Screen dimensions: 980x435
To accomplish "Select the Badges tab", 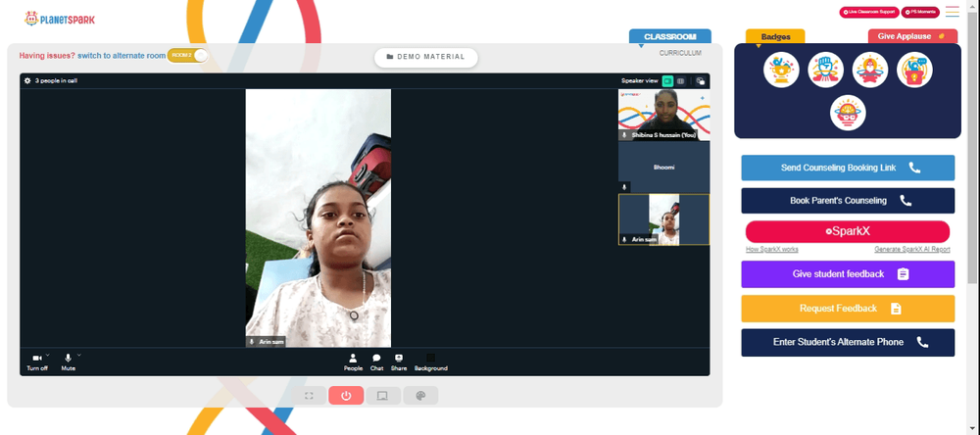I will [775, 36].
